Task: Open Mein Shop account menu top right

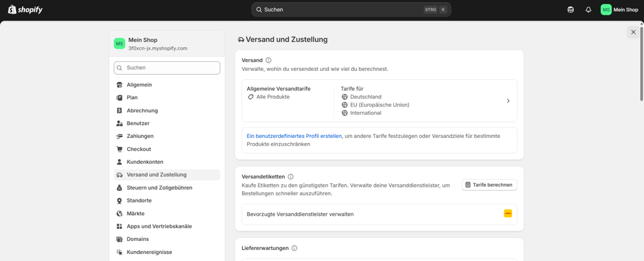Action: click(619, 10)
